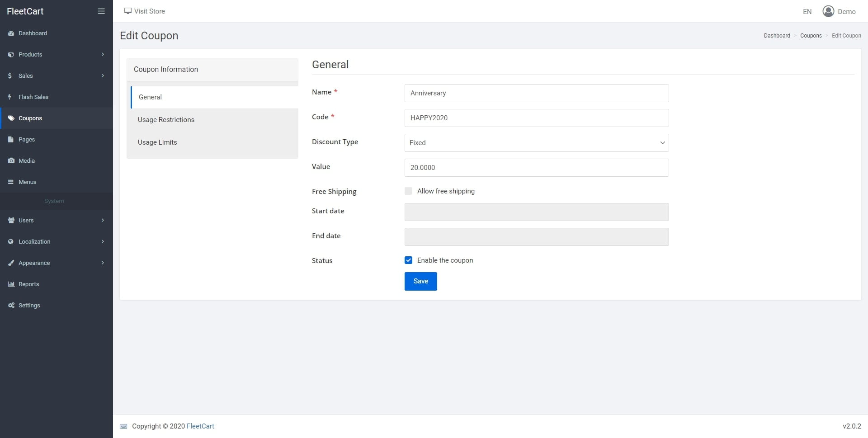Open the Dashboard via its sidebar icon

point(11,33)
